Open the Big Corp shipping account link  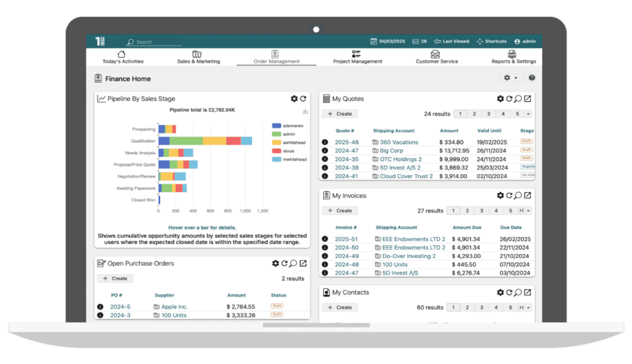391,151
